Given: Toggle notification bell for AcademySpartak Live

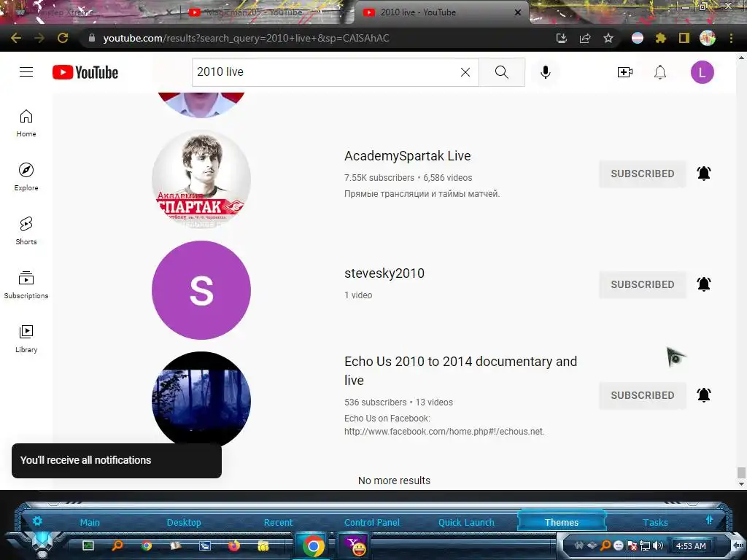Looking at the screenshot, I should click(704, 174).
